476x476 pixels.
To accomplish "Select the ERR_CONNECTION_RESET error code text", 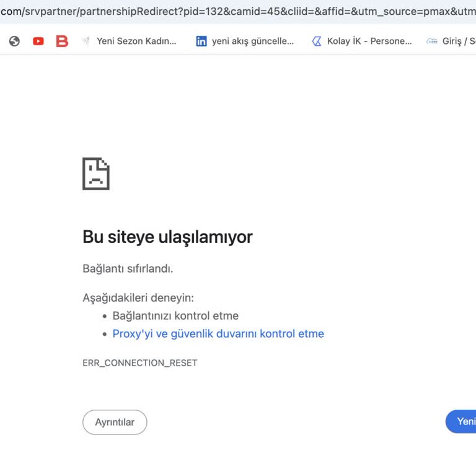I will pos(140,363).
